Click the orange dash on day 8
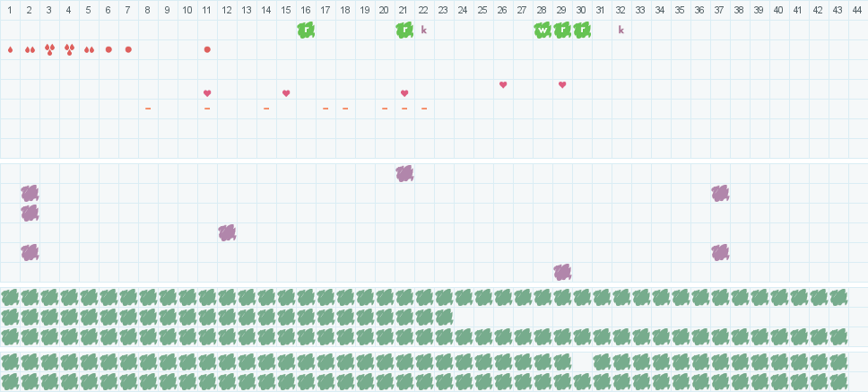Viewport: 868px width, 392px height. [148, 109]
